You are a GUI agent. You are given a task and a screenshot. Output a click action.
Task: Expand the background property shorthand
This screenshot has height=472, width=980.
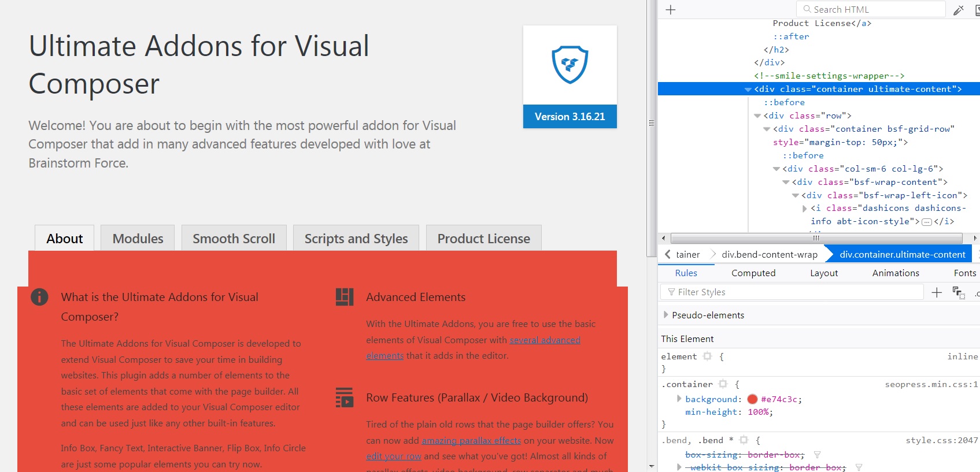(x=679, y=399)
